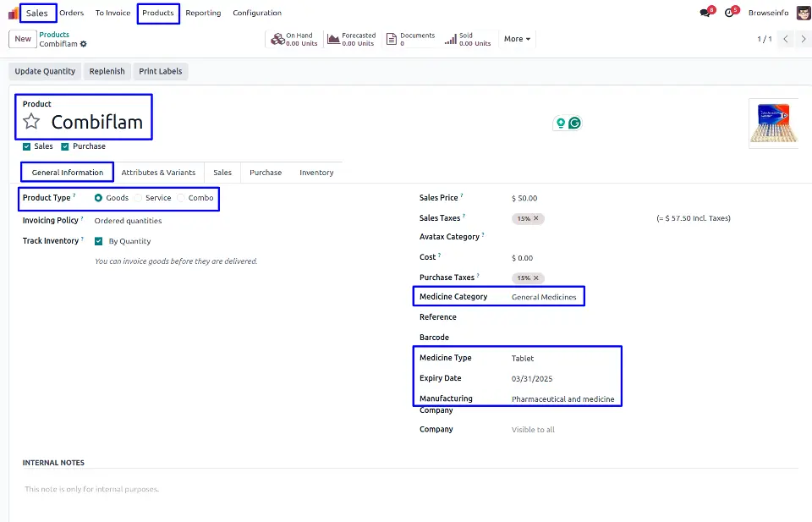Select the Combo product type
812x522 pixels.
tap(181, 198)
